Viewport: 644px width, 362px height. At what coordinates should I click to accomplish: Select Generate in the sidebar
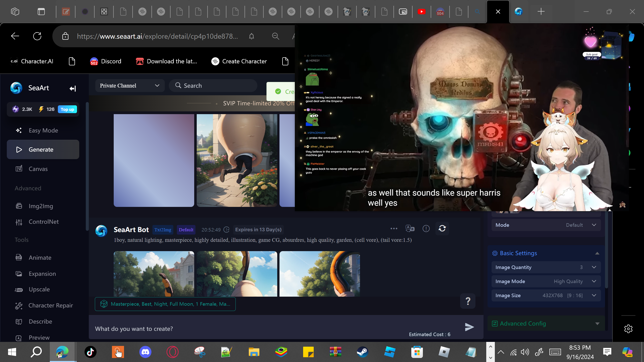click(x=43, y=150)
